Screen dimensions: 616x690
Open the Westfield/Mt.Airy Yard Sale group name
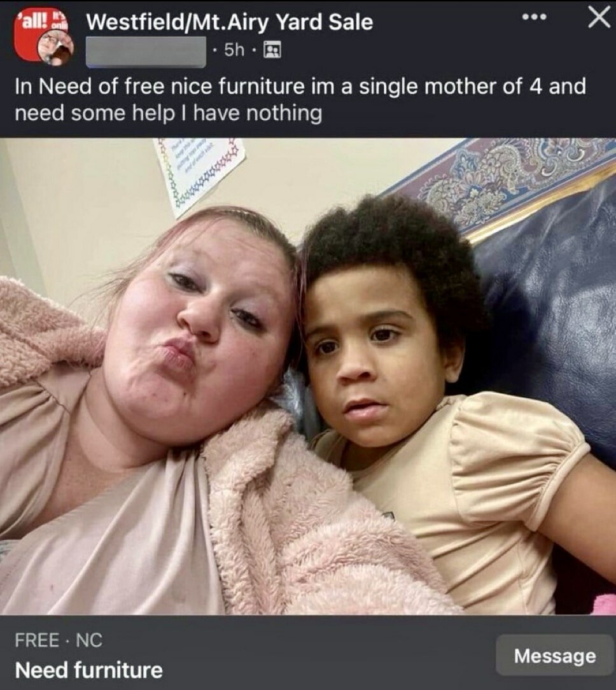tap(230, 22)
